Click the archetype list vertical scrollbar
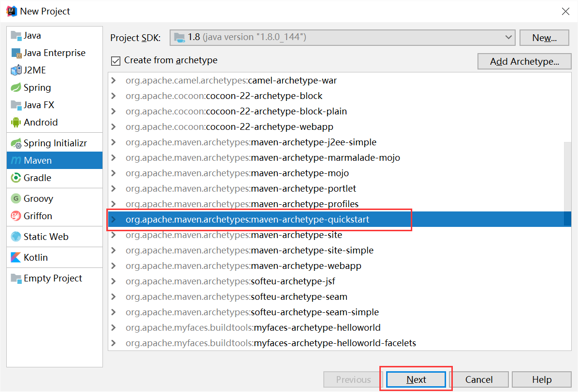 pyautogui.click(x=568, y=183)
